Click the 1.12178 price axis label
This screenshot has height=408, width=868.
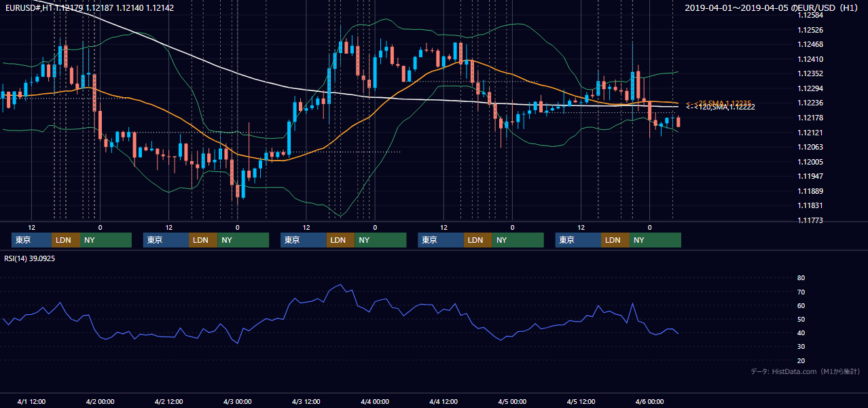[x=810, y=118]
